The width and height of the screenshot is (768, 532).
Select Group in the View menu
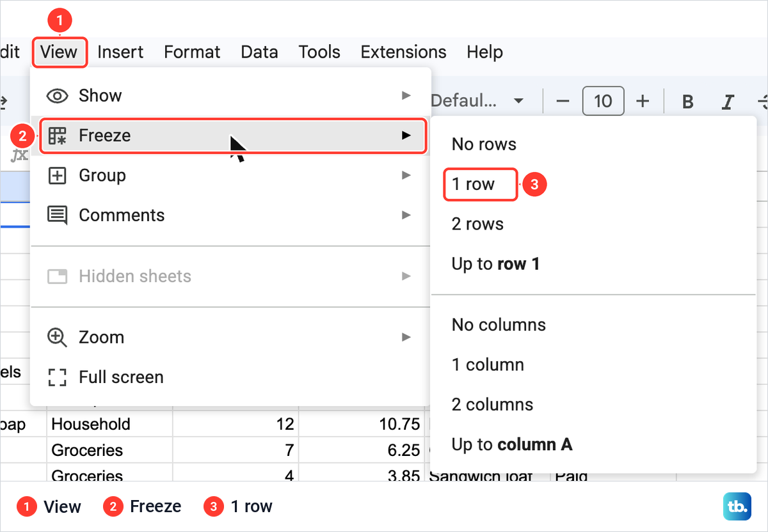tap(230, 175)
